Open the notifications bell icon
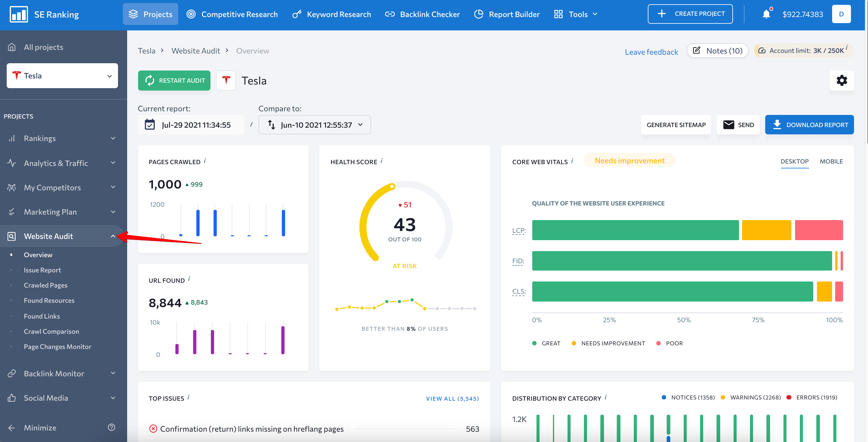 point(766,14)
